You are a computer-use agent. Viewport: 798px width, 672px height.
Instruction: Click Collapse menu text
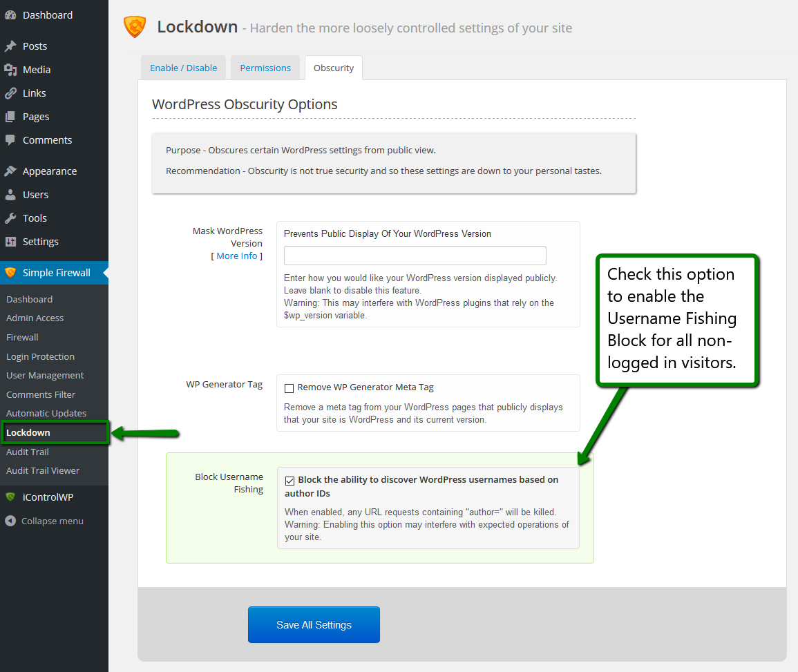pos(52,521)
